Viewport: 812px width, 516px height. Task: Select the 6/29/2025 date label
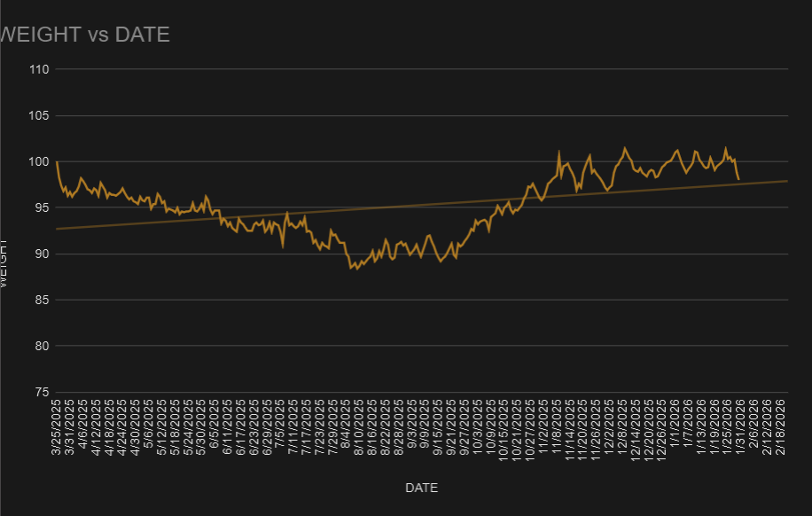tap(267, 426)
